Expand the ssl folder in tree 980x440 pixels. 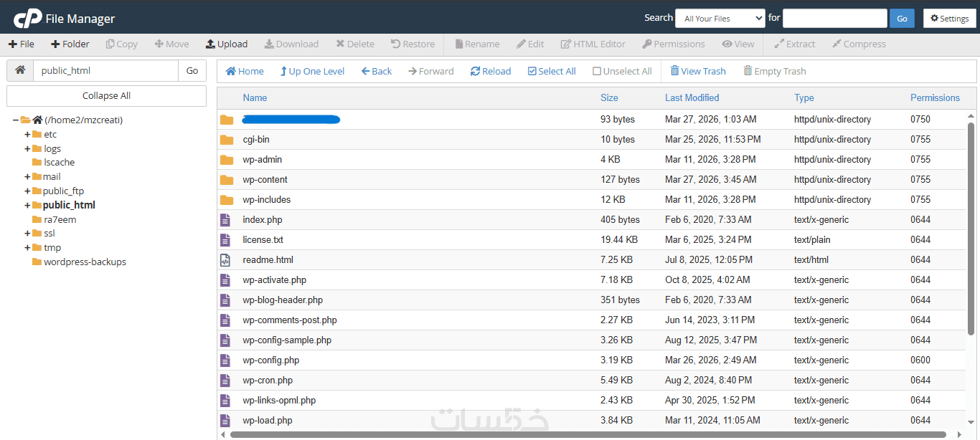[27, 234]
